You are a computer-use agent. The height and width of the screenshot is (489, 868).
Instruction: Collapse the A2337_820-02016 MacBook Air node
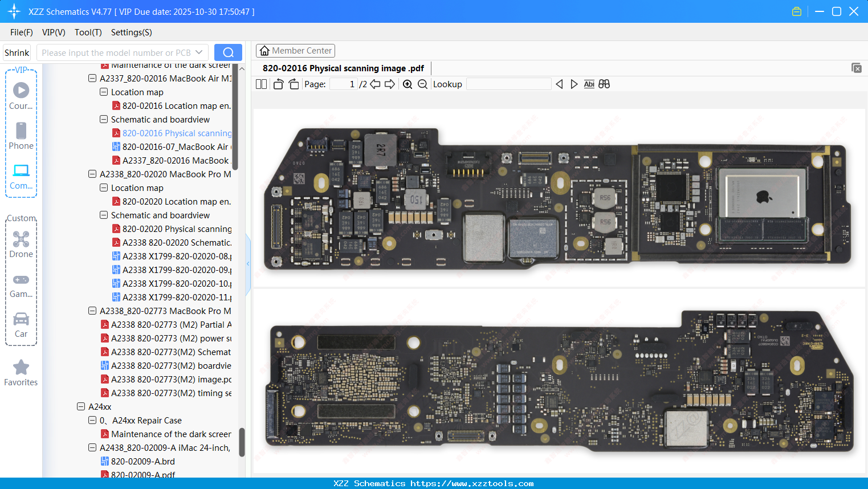coord(92,78)
